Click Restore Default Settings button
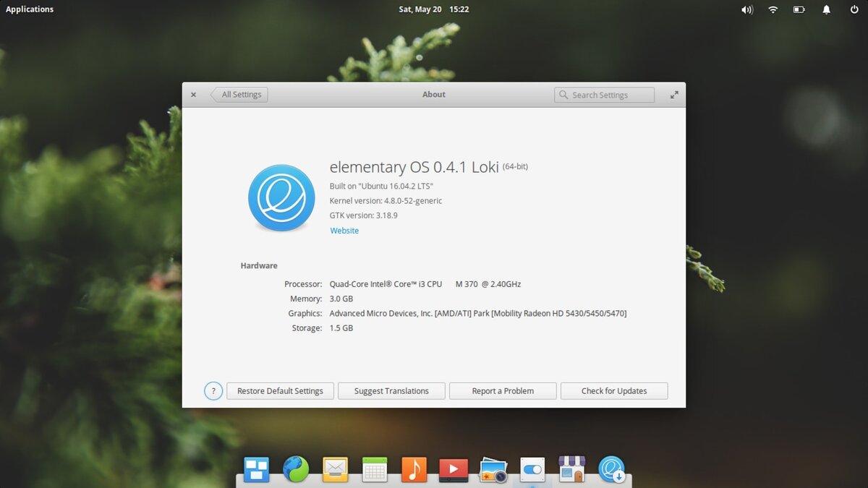The image size is (868, 488). (280, 391)
